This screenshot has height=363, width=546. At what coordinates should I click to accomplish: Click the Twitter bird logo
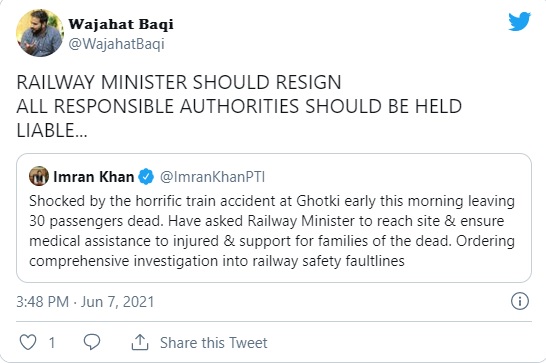(519, 22)
